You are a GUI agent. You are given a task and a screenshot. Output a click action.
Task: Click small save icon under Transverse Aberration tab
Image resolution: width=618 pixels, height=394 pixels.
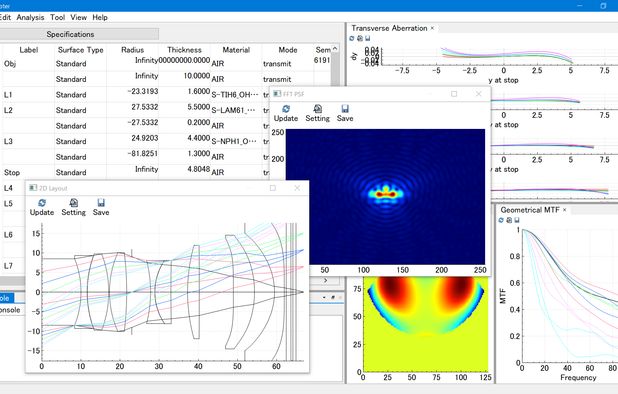(367, 38)
